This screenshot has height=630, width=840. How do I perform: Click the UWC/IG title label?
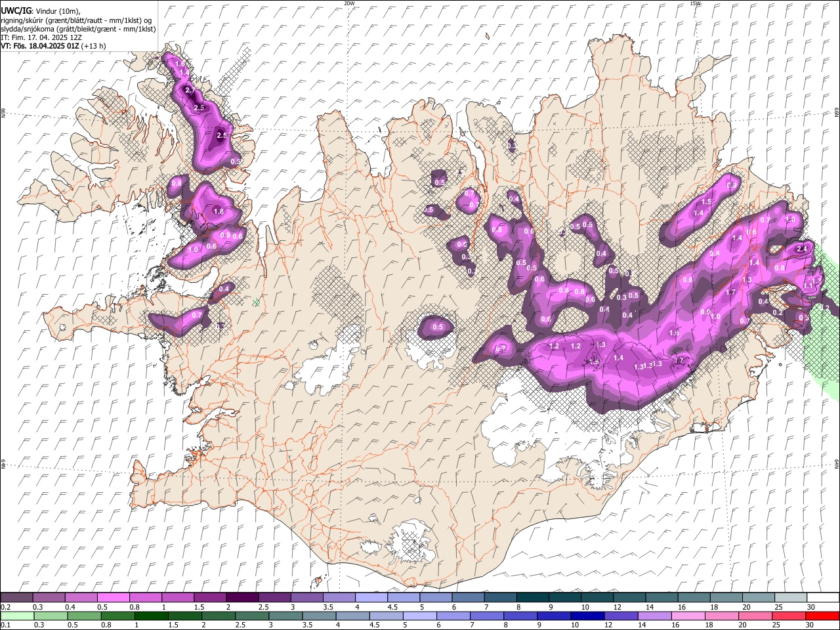(x=16, y=10)
